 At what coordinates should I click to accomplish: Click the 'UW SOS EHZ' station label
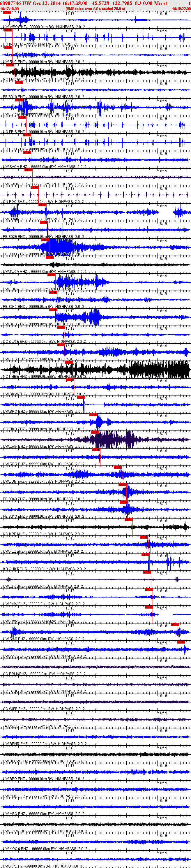tap(14, 324)
